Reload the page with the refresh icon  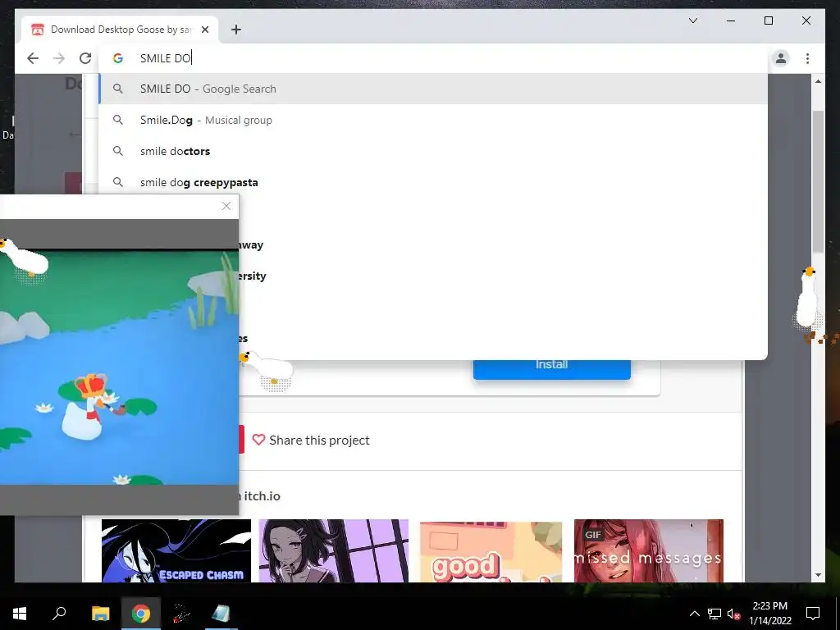[85, 58]
